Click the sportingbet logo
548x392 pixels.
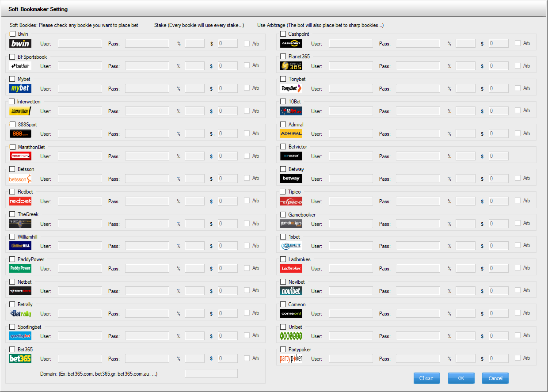(x=20, y=336)
